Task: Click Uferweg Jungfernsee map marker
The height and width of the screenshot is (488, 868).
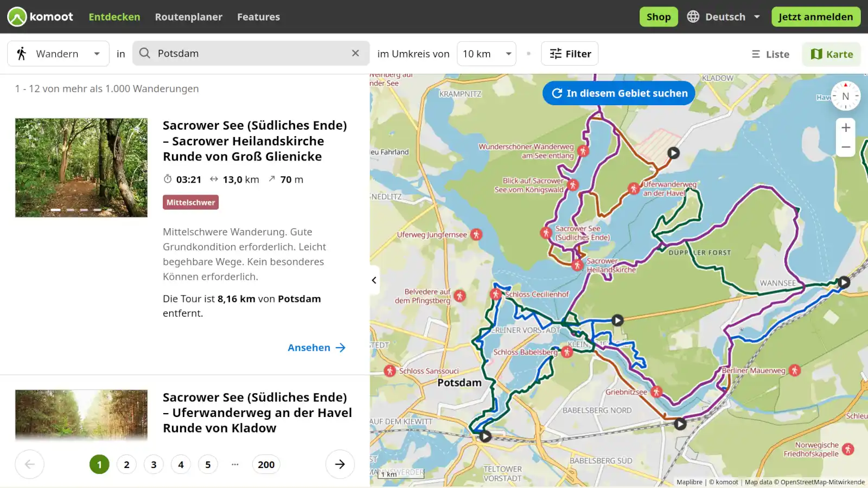Action: tap(476, 234)
